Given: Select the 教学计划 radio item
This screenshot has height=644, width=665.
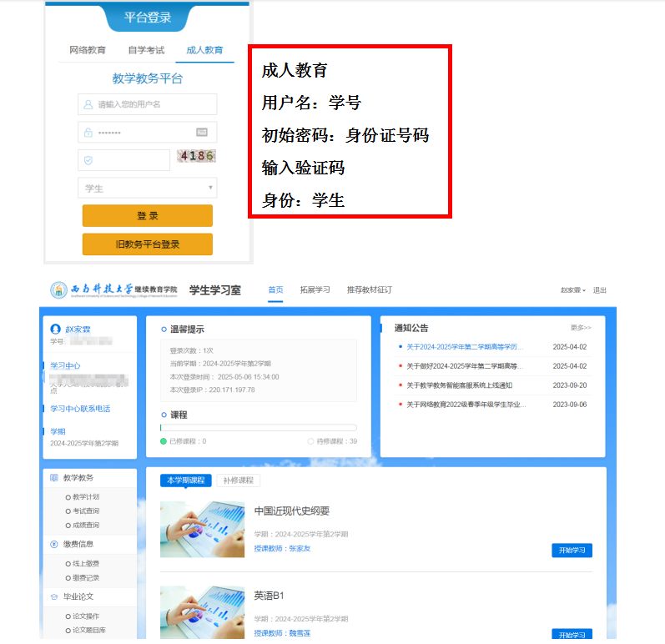Looking at the screenshot, I should [x=68, y=497].
